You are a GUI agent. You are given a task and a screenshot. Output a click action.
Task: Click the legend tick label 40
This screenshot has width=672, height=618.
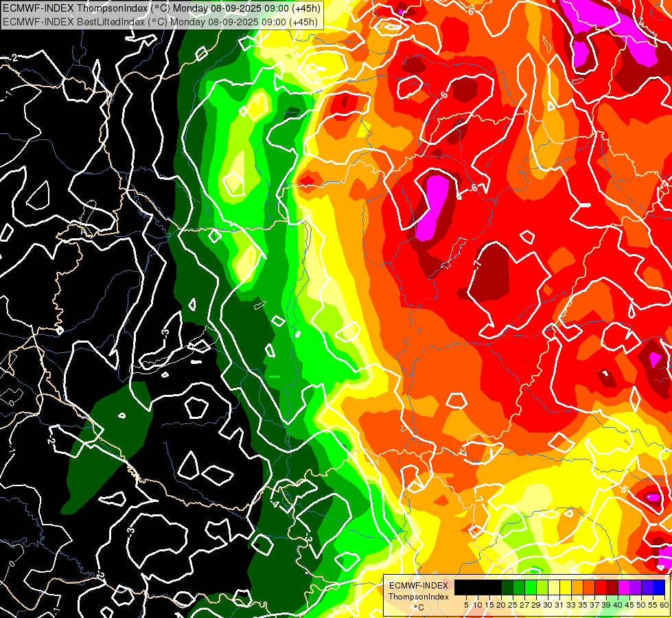click(x=618, y=605)
